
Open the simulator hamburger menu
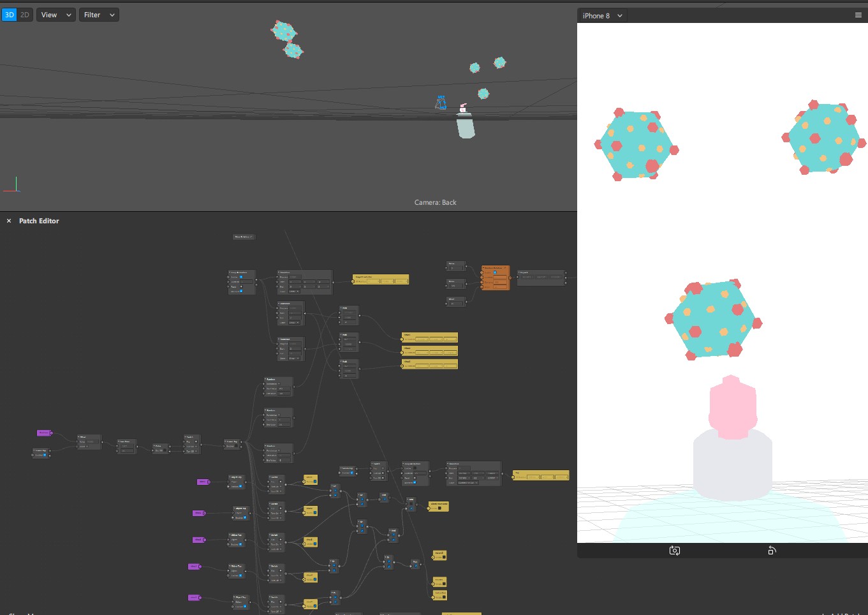858,15
